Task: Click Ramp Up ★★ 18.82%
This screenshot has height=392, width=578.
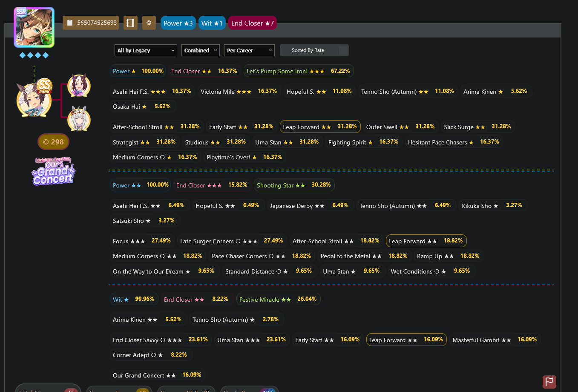Action: coord(448,256)
